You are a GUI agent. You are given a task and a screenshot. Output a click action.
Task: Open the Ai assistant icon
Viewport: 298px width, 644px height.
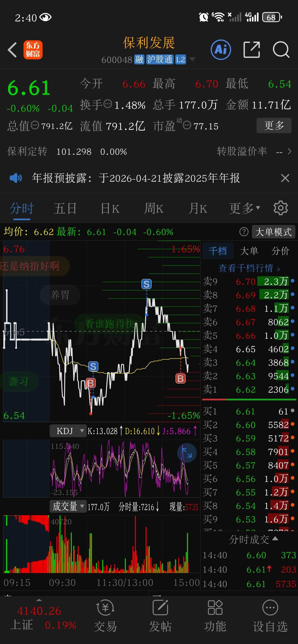click(x=221, y=49)
